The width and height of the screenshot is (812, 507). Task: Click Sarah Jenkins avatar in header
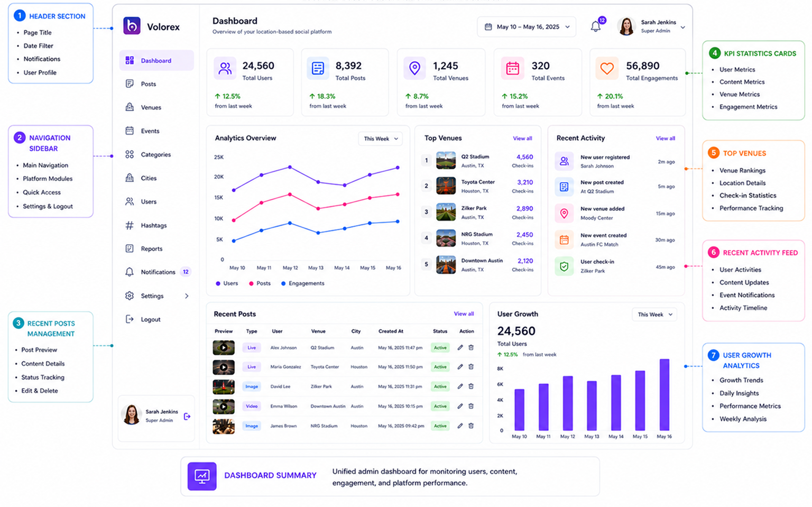626,26
